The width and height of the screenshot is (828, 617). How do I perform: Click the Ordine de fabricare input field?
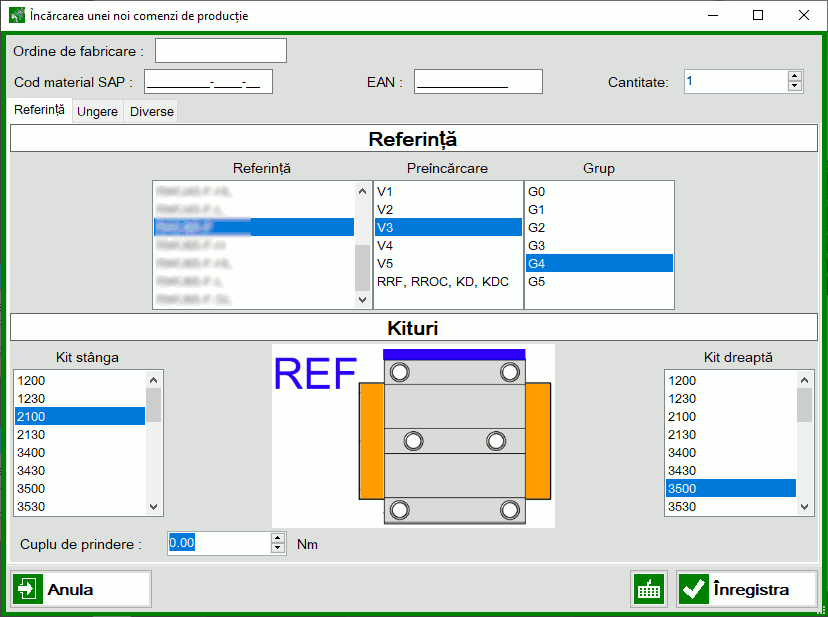tap(220, 50)
